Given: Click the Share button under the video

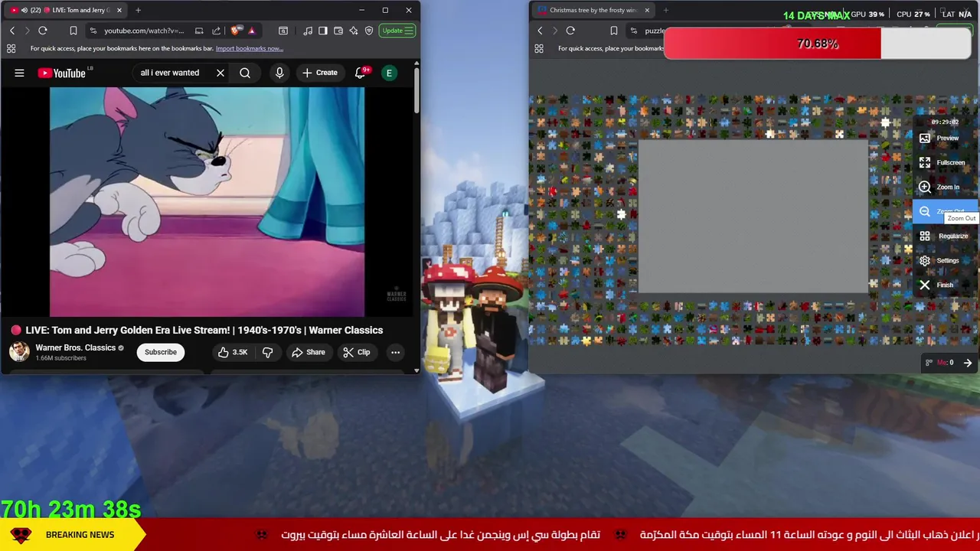Looking at the screenshot, I should pyautogui.click(x=308, y=352).
